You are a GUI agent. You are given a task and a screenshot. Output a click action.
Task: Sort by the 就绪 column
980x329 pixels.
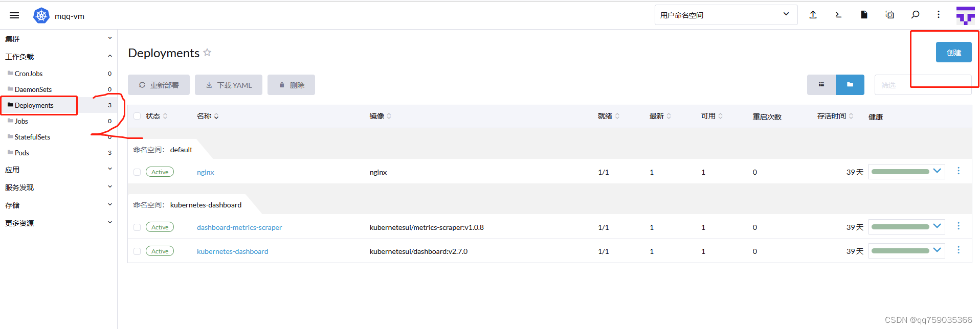pyautogui.click(x=609, y=116)
